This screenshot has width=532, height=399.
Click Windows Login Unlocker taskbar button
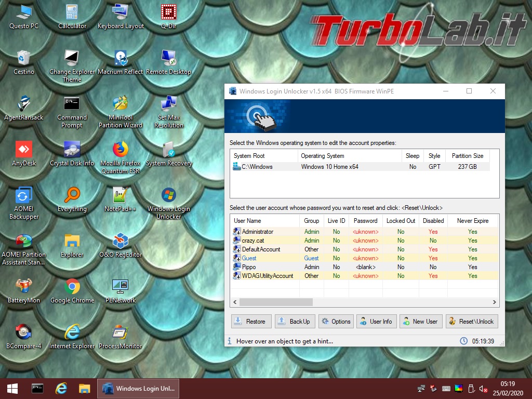138,389
